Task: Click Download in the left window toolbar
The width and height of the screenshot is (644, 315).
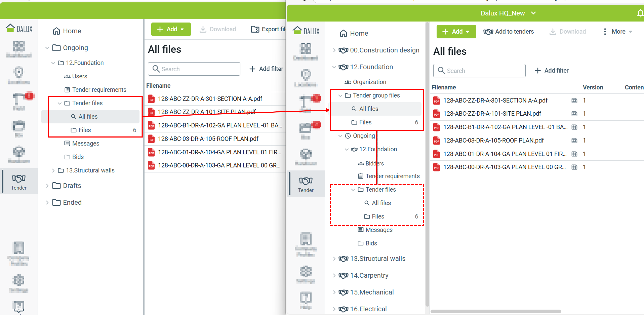Action: (218, 29)
